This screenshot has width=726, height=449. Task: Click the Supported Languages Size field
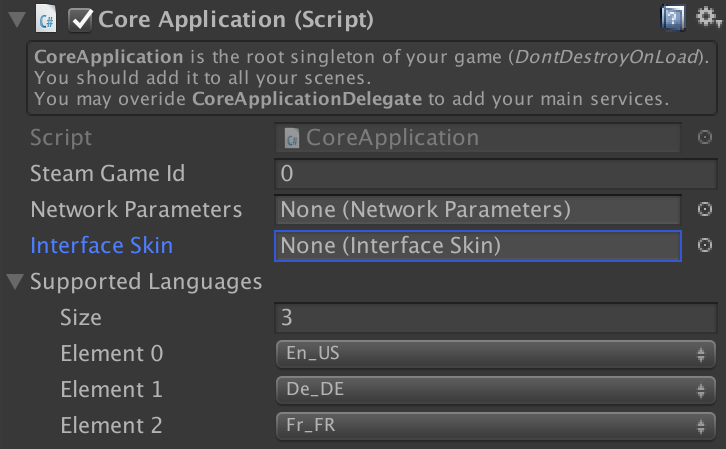pyautogui.click(x=496, y=318)
